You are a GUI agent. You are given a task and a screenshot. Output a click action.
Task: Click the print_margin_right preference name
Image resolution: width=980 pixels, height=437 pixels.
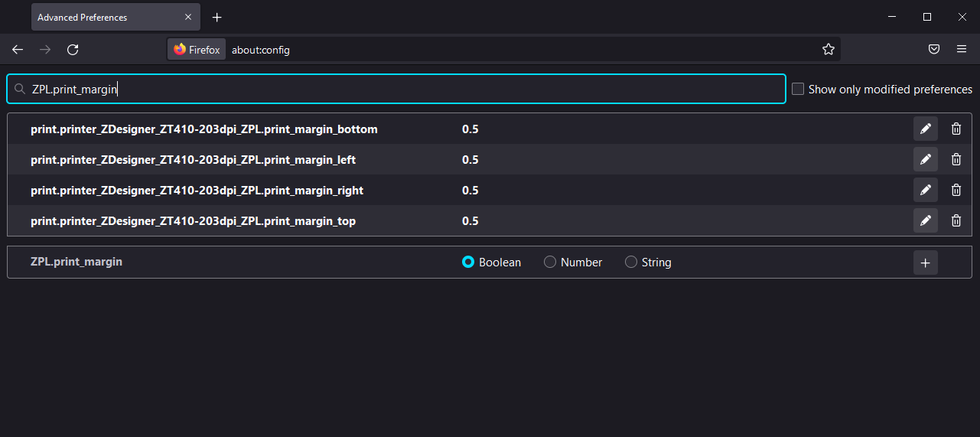197,191
